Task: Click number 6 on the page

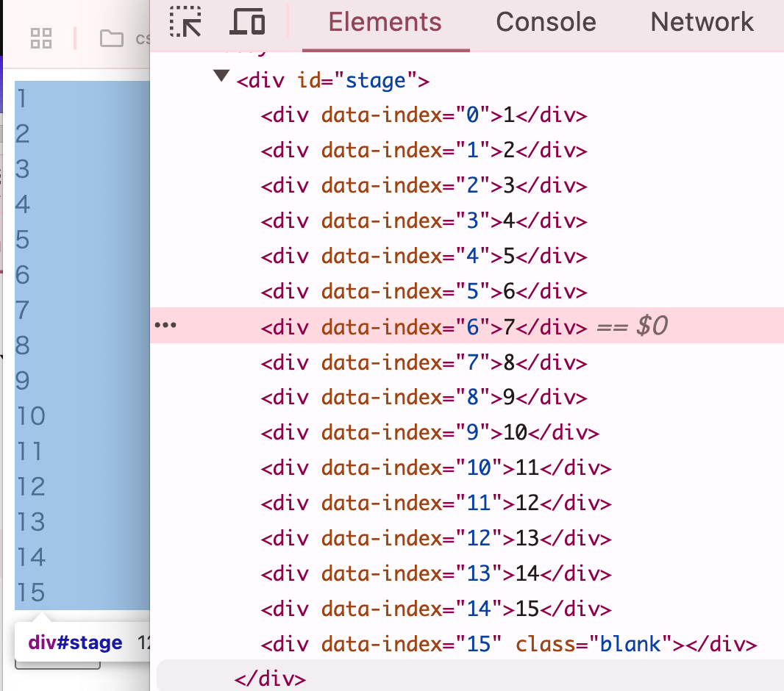Action: point(23,274)
